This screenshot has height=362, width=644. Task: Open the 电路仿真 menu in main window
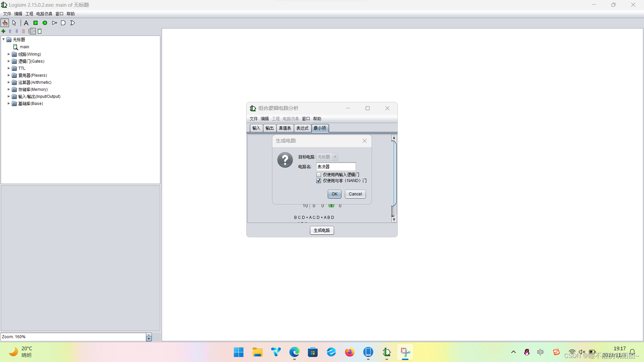point(44,14)
